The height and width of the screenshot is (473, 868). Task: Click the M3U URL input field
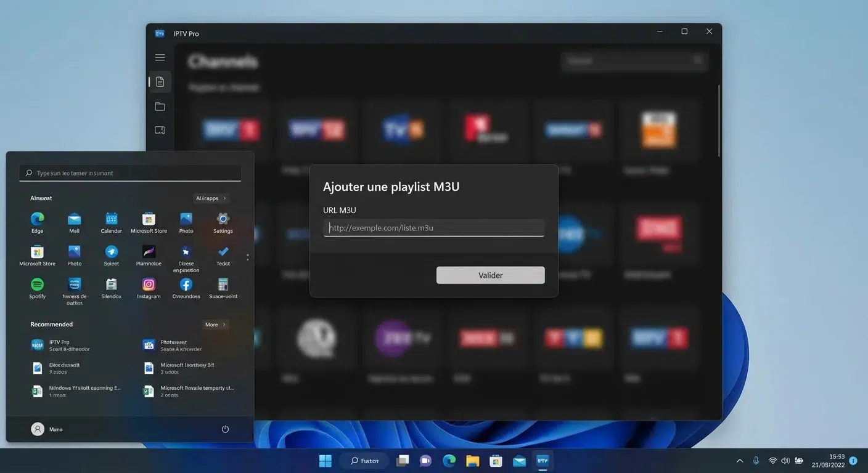click(x=433, y=228)
